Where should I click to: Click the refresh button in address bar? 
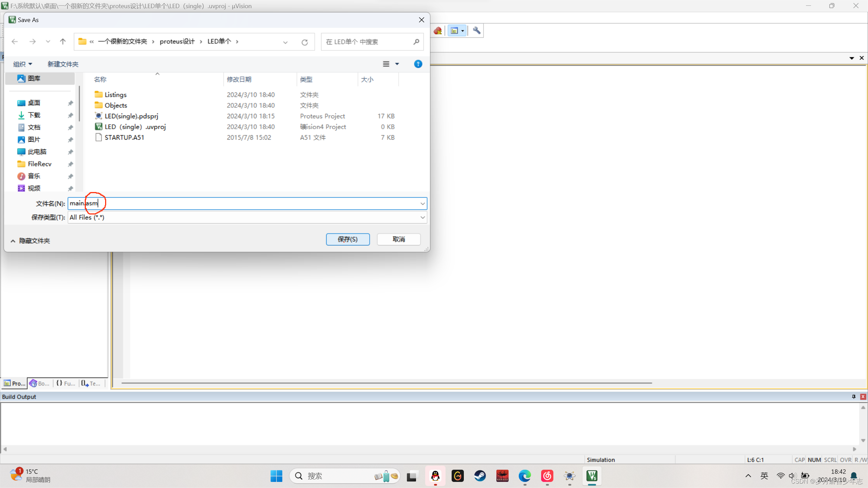304,41
